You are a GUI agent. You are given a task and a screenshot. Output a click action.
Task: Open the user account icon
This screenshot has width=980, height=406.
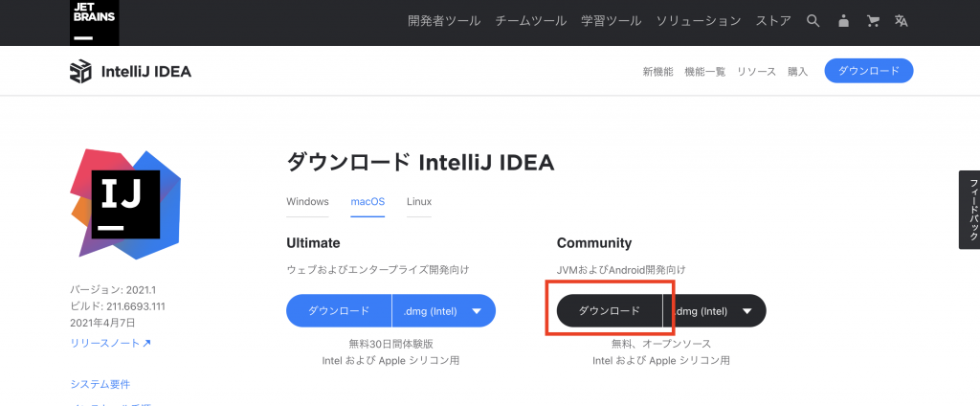point(843,21)
